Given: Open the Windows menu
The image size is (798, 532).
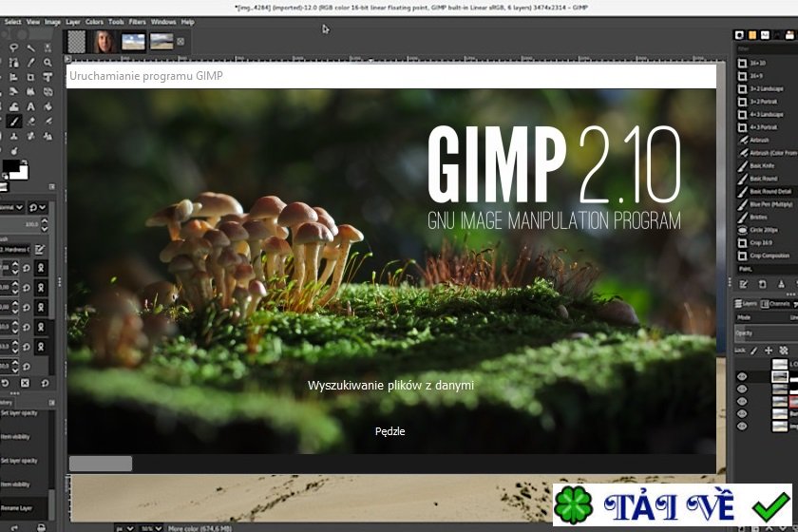Looking at the screenshot, I should [x=163, y=22].
